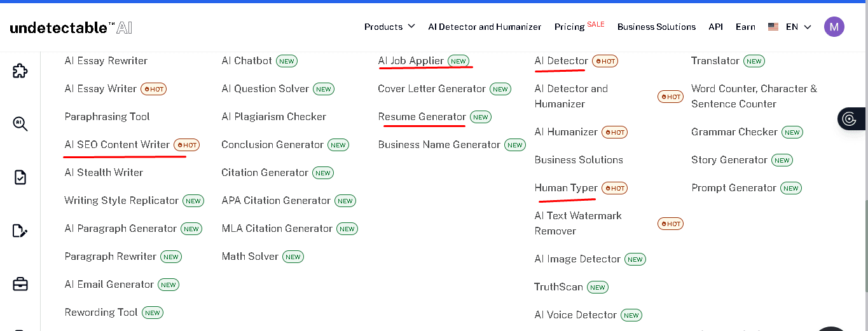Click the API navigation link
Screen dimensions: 868x331
tap(716, 27)
